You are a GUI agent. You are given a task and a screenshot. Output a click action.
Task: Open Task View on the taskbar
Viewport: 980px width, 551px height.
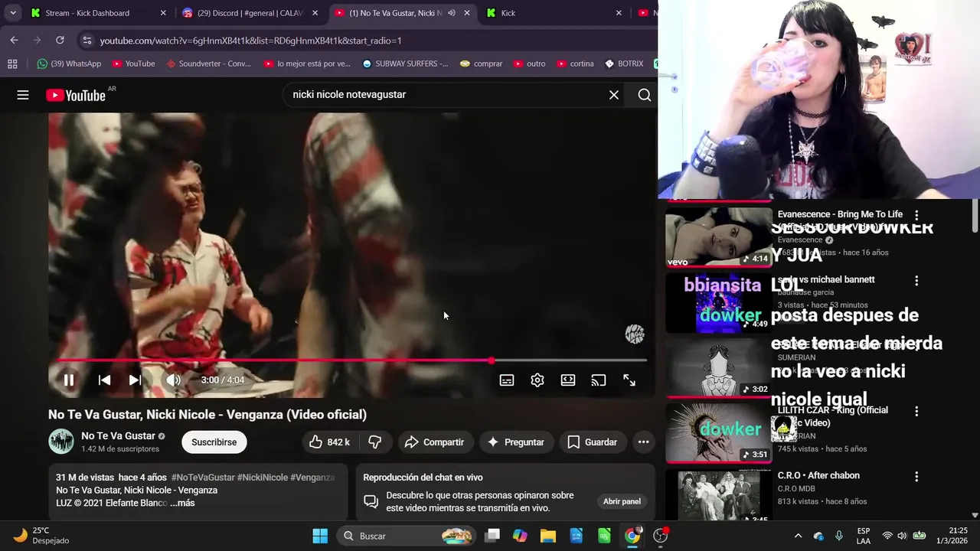492,536
